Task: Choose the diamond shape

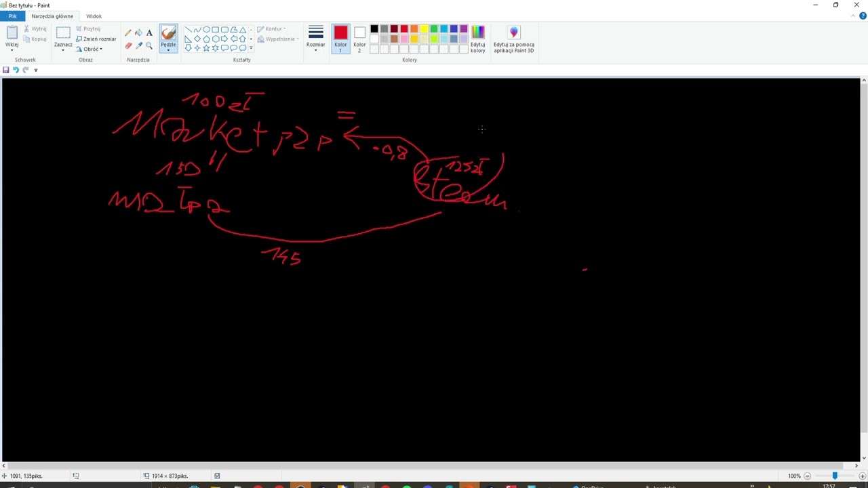Action: point(197,39)
